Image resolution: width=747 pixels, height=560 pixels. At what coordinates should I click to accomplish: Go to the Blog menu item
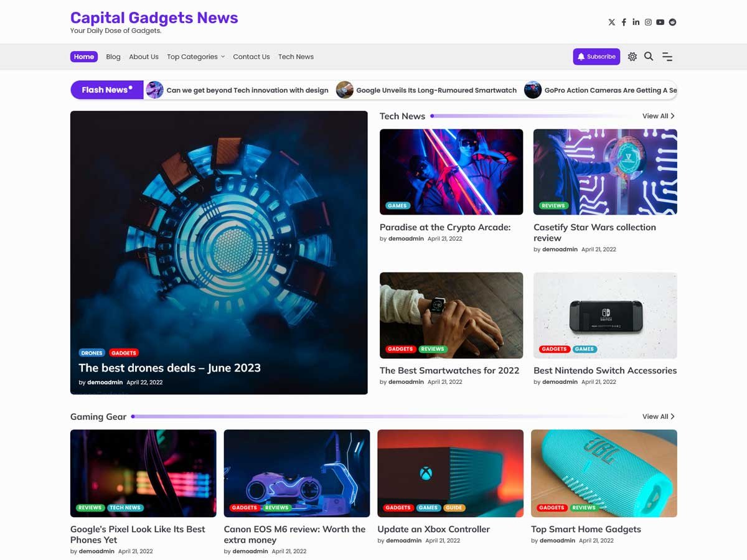(x=113, y=57)
